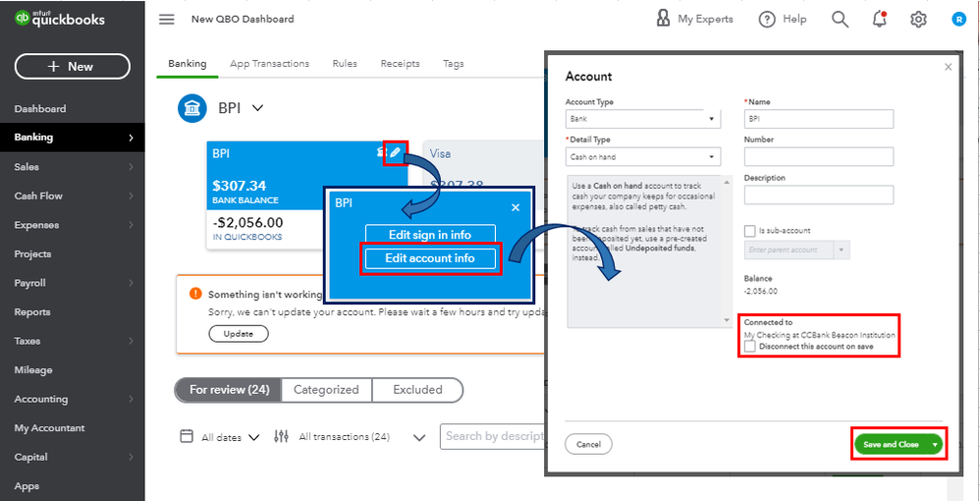
Task: Click the blue bank building icon beside BPI
Action: pos(192,108)
